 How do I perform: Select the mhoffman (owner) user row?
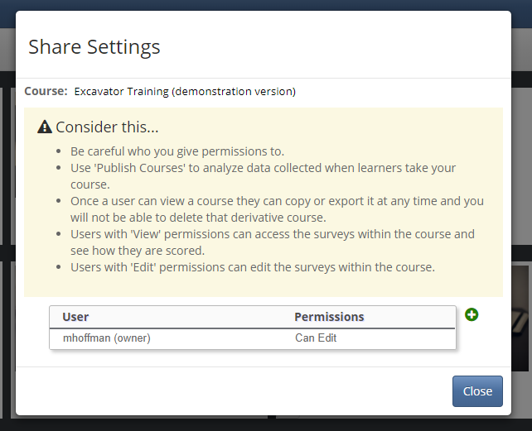tap(252, 338)
